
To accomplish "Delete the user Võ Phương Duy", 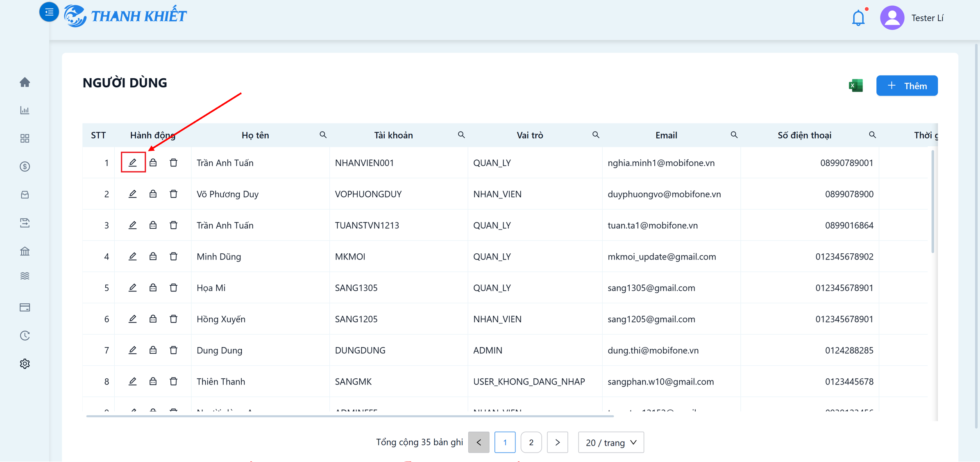I will pyautogui.click(x=174, y=194).
